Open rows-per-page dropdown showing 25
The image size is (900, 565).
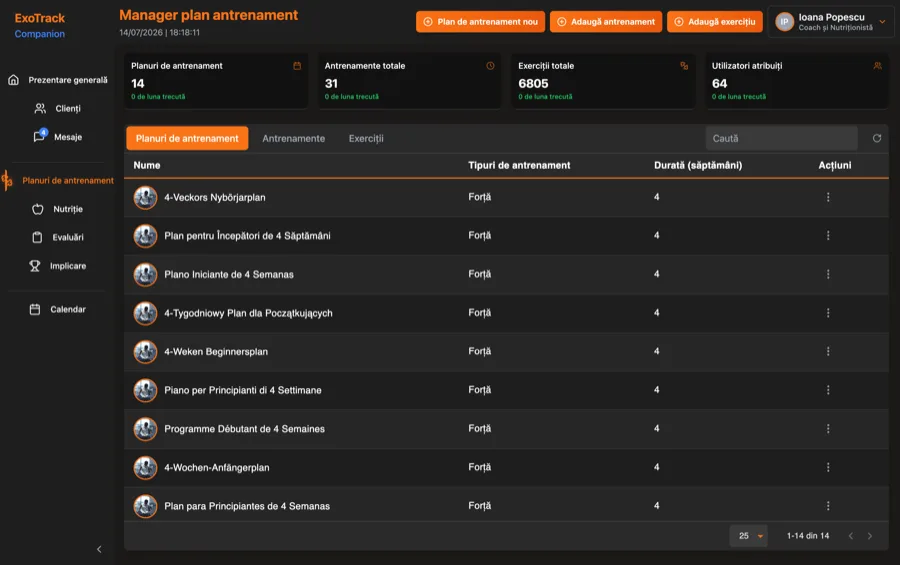pos(749,536)
